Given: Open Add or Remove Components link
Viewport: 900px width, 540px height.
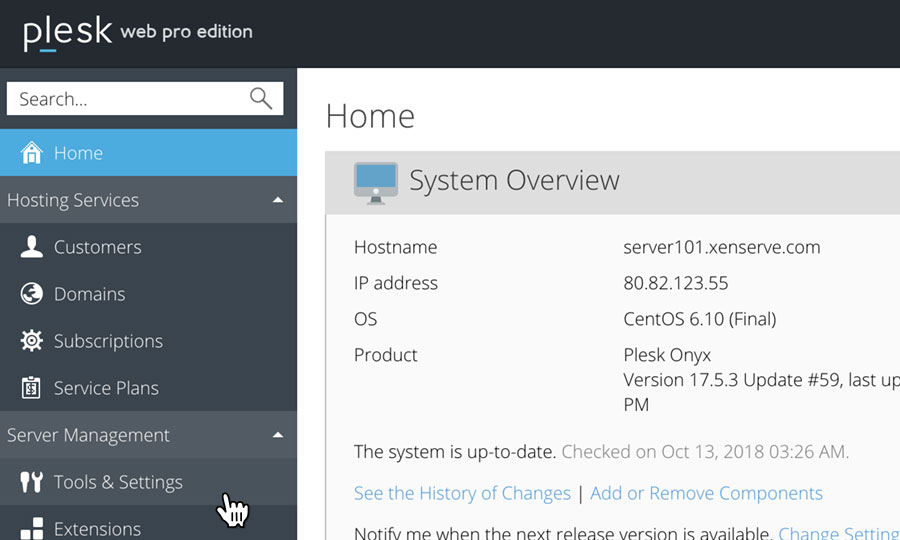Looking at the screenshot, I should point(706,493).
